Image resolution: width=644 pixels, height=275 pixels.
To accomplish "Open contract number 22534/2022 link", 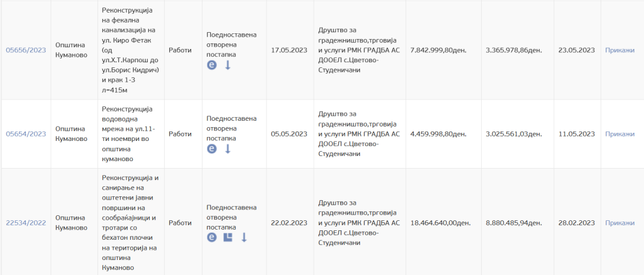I will tap(26, 222).
